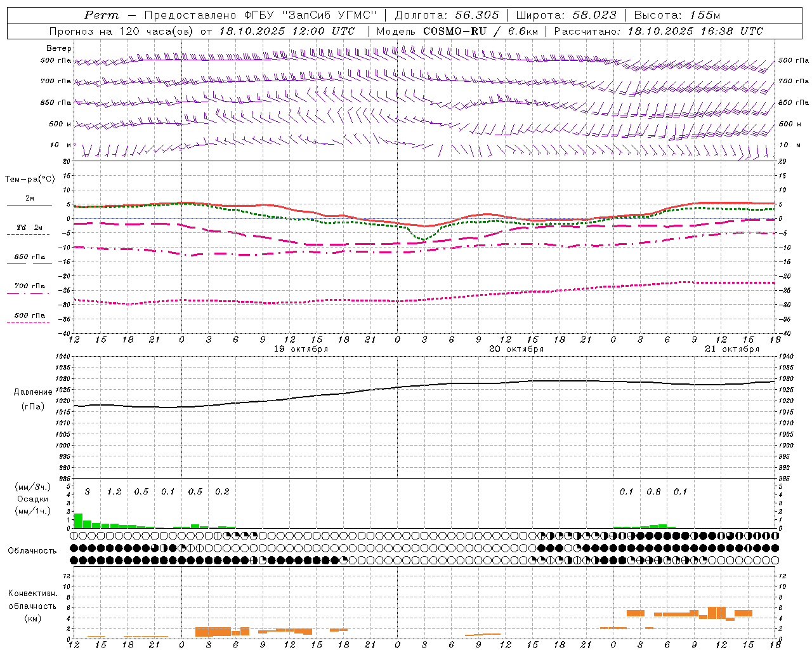Click the 'Конвективн.' convective cloud label
Image resolution: width=812 pixels, height=650 pixels.
[x=32, y=594]
